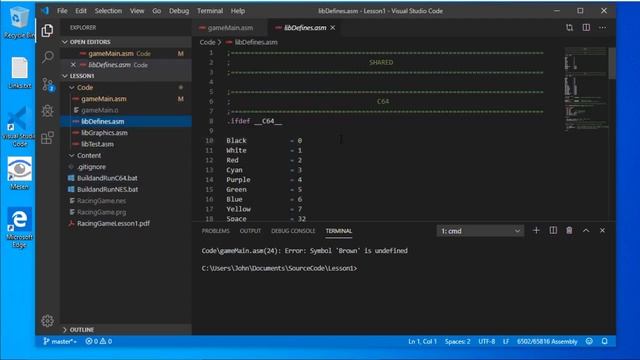Open RacingGameLesson1.pdf in the file tree
The height and width of the screenshot is (360, 640).
point(126,223)
